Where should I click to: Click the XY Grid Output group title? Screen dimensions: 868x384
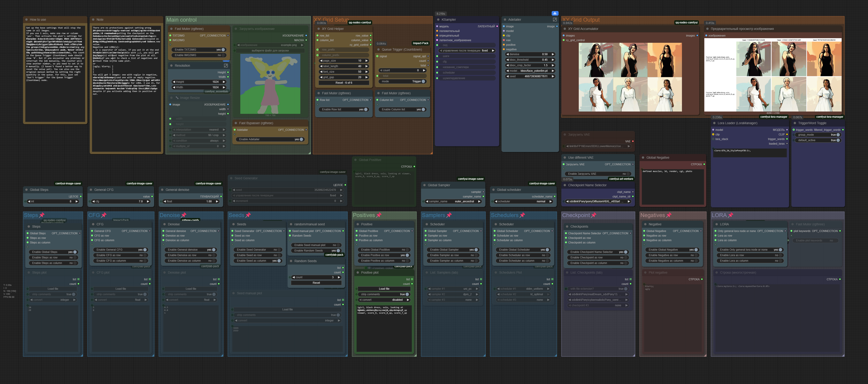point(587,20)
